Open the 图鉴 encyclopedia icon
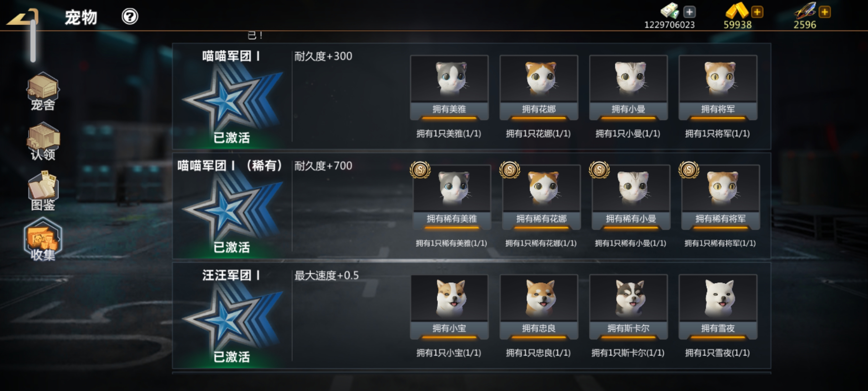This screenshot has height=391, width=868. [x=43, y=191]
